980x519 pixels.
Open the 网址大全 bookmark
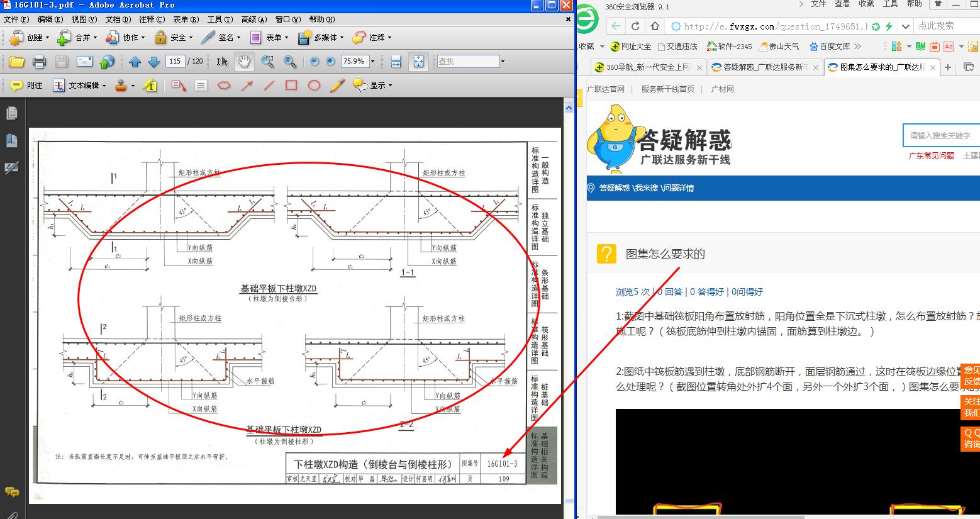click(631, 47)
